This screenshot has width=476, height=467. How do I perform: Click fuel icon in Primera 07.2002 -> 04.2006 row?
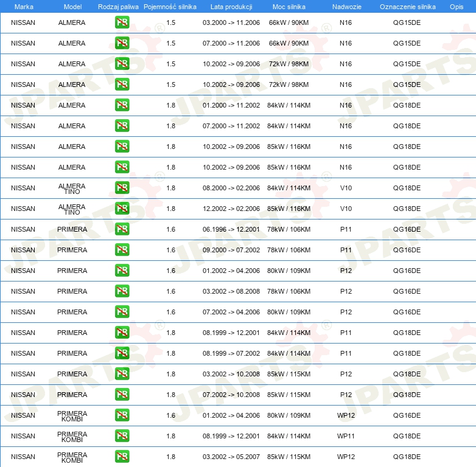pos(122,312)
